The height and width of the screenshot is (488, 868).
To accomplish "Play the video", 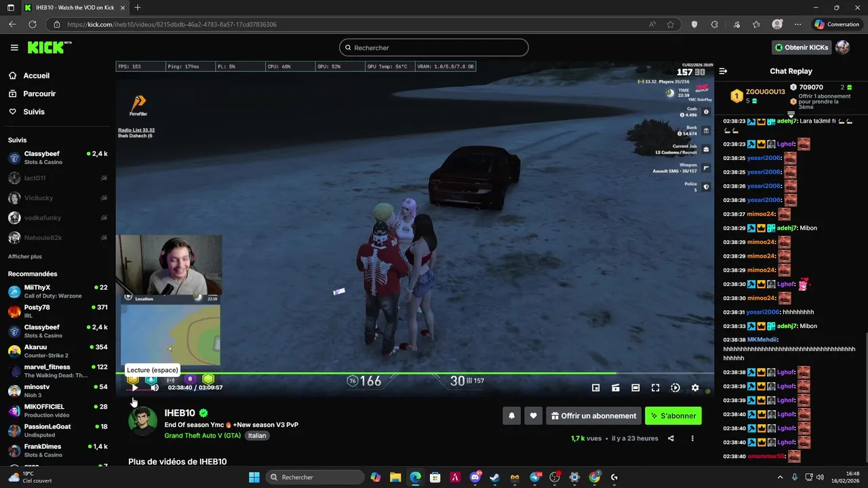I will 134,388.
